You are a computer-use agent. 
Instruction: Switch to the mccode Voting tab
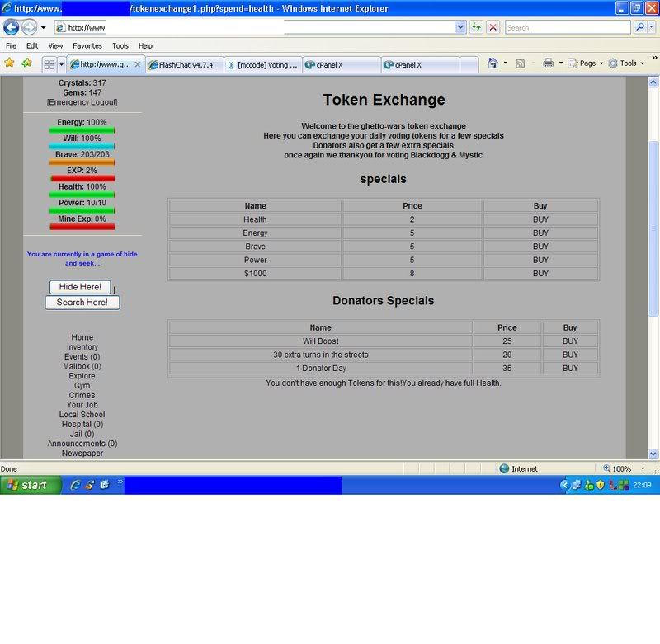coord(262,64)
